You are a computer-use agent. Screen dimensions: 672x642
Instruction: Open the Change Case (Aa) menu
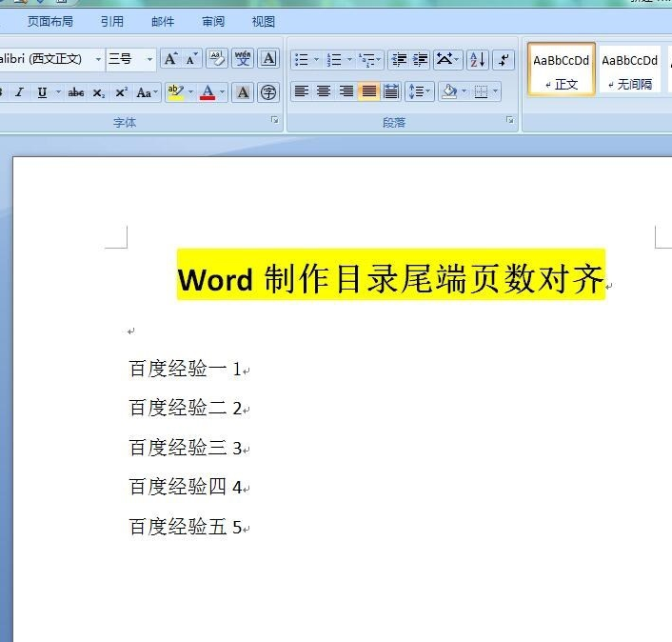click(x=147, y=92)
